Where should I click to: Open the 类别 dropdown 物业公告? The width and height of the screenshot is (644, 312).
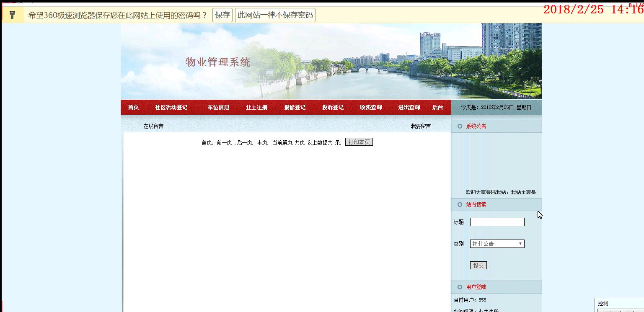coord(497,244)
